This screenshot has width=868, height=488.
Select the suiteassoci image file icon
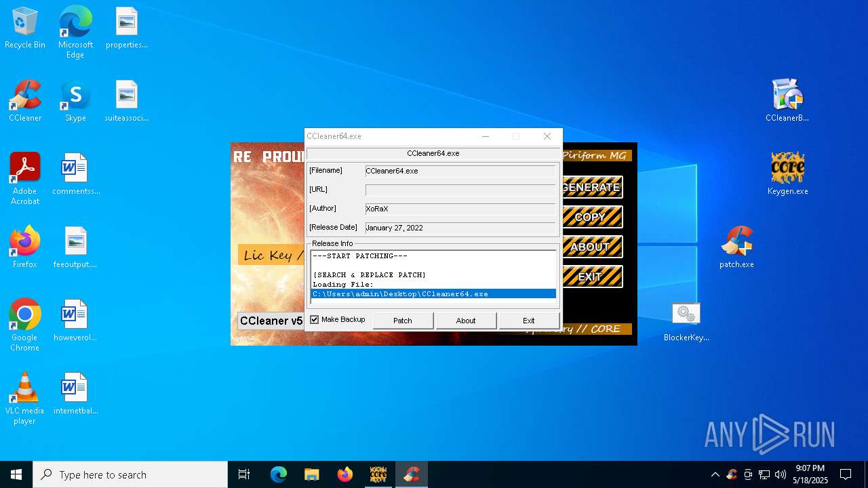click(x=127, y=102)
